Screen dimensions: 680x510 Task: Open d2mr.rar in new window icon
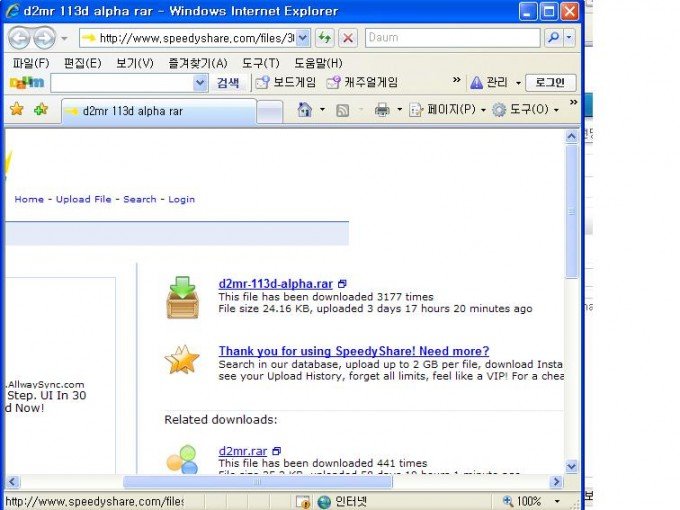(x=277, y=451)
